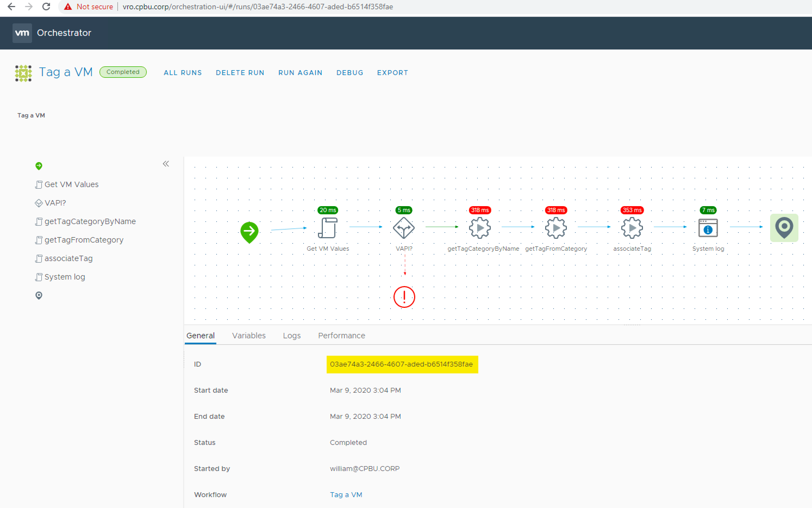812x508 pixels.
Task: Click the RUN AGAIN button
Action: 300,73
